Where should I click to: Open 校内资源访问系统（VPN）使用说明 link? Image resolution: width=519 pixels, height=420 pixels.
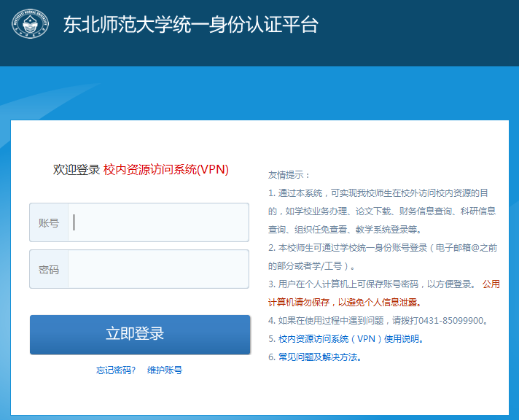351,339
